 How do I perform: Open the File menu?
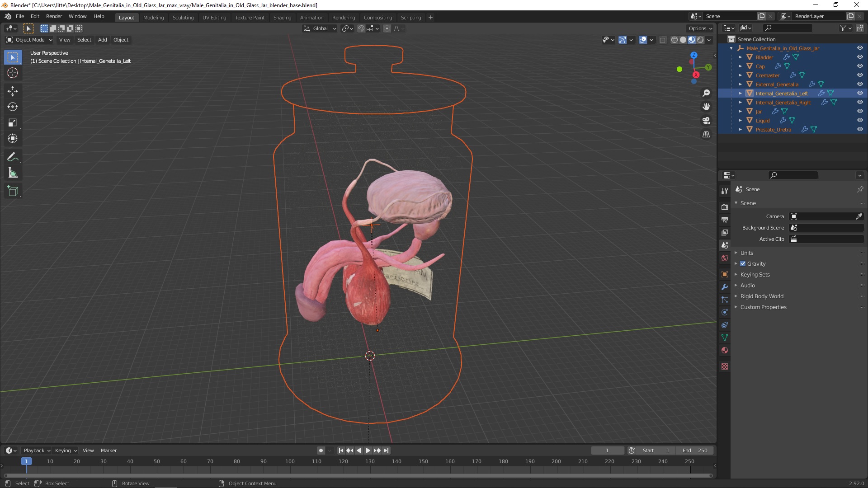(20, 16)
